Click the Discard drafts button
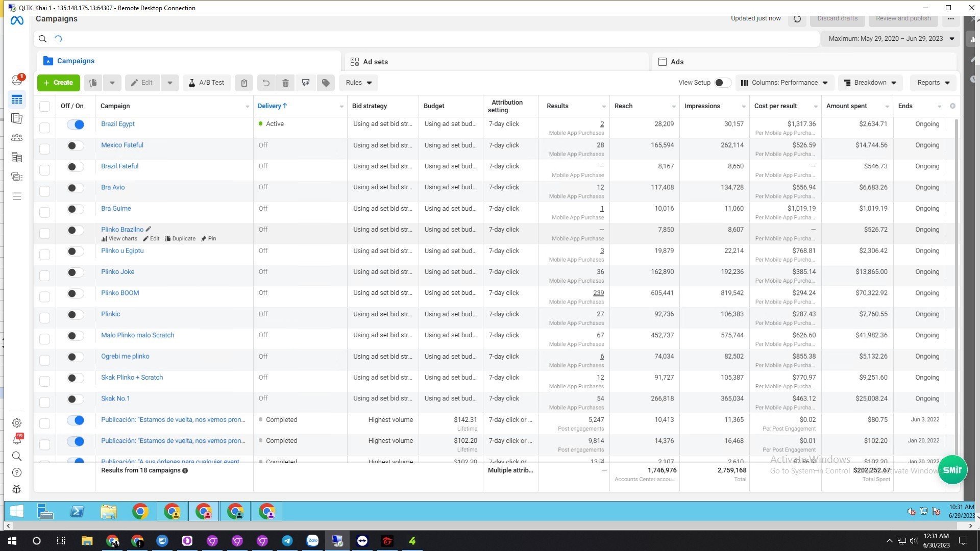 [x=837, y=19]
